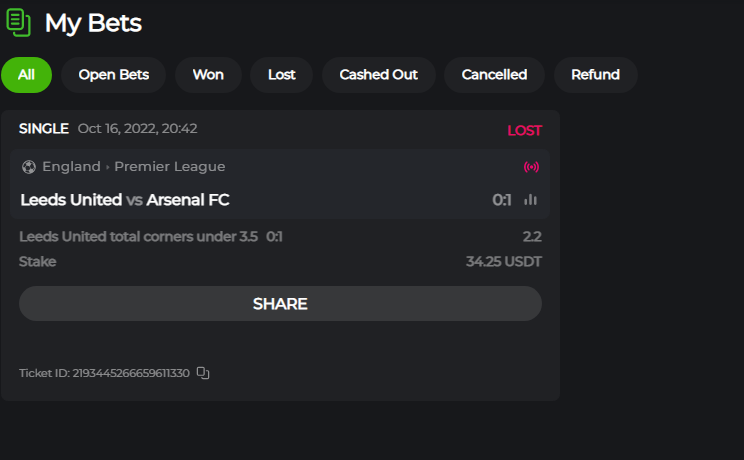The image size is (744, 460).
Task: Open match statistics bar chart icon
Action: pyautogui.click(x=530, y=200)
